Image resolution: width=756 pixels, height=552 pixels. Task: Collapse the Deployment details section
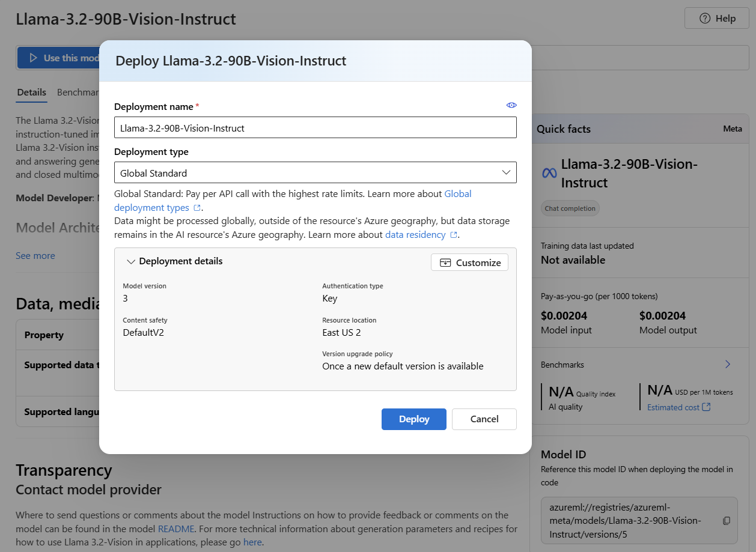click(131, 261)
